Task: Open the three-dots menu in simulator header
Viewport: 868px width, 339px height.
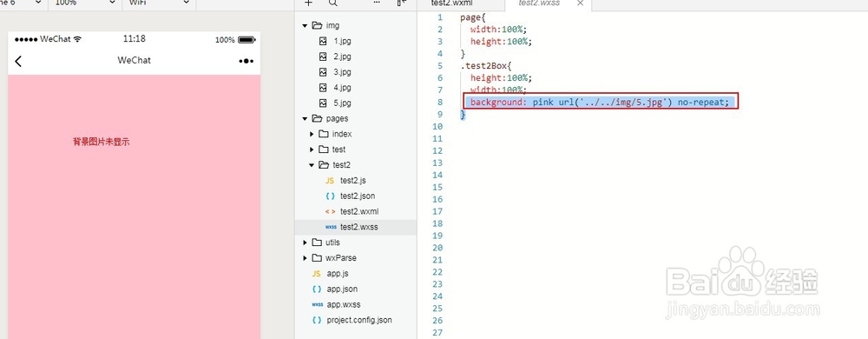Action: (x=247, y=61)
